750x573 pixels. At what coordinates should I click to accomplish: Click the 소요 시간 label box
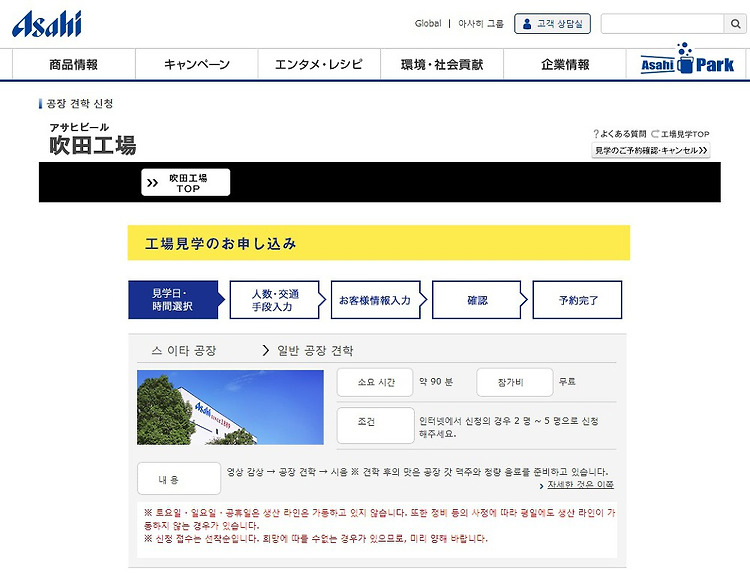(x=375, y=382)
